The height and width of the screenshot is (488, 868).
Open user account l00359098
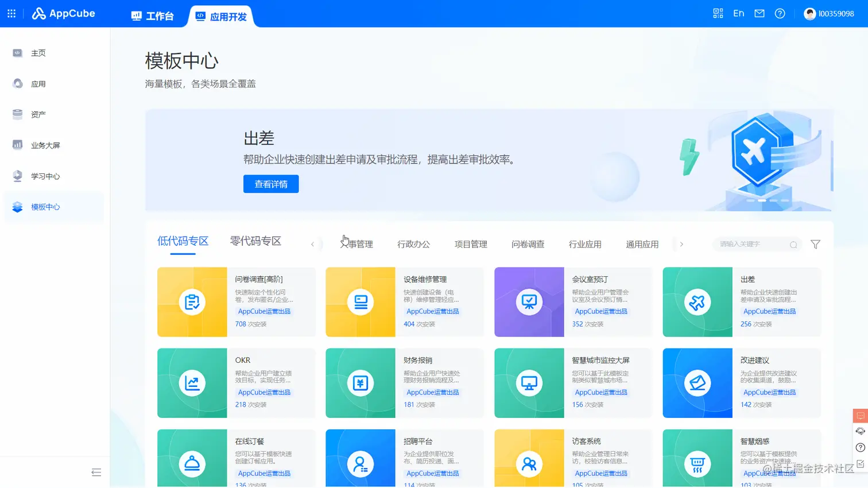pos(829,13)
